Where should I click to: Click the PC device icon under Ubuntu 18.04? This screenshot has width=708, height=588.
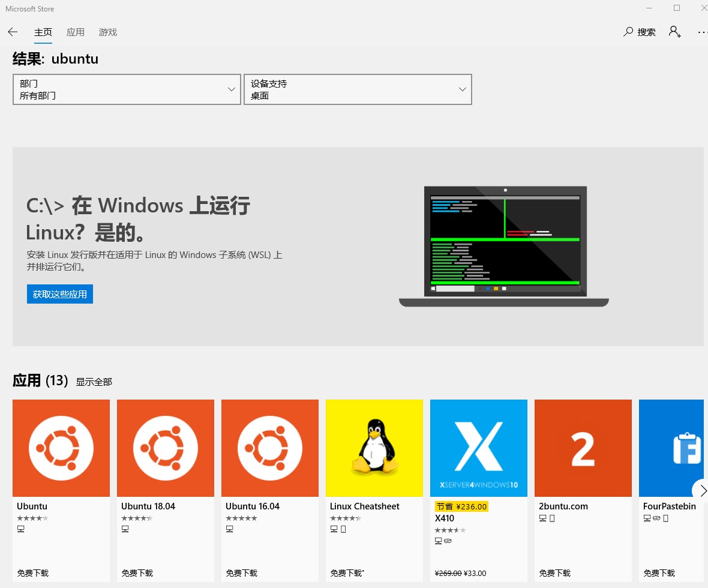coord(125,529)
